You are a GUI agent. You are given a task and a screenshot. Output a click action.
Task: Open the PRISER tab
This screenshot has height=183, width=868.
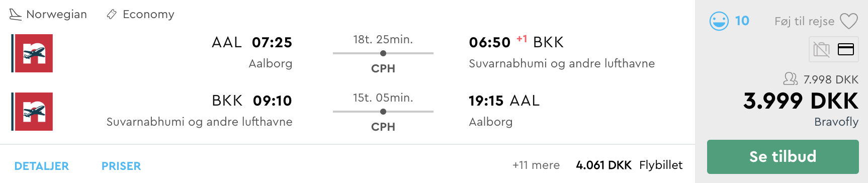click(x=121, y=166)
